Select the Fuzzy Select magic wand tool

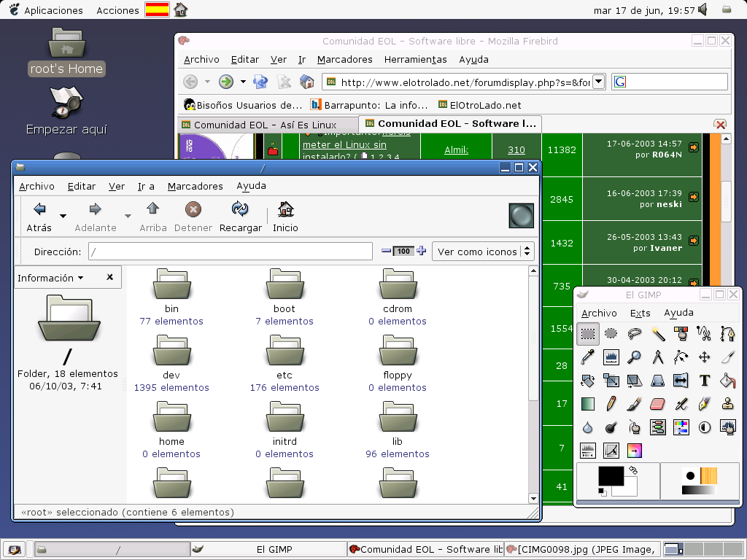click(658, 334)
